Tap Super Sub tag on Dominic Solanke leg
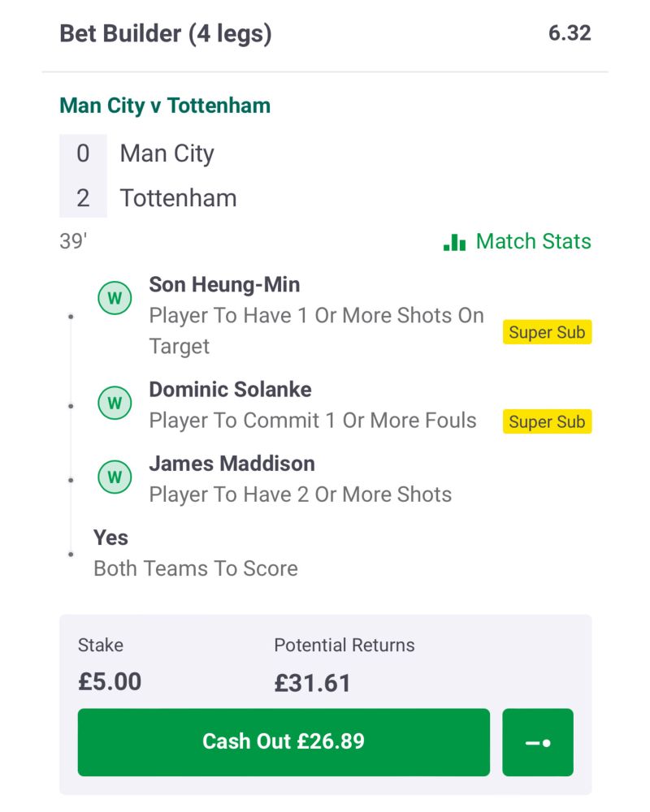The image size is (650, 812). pos(547,421)
